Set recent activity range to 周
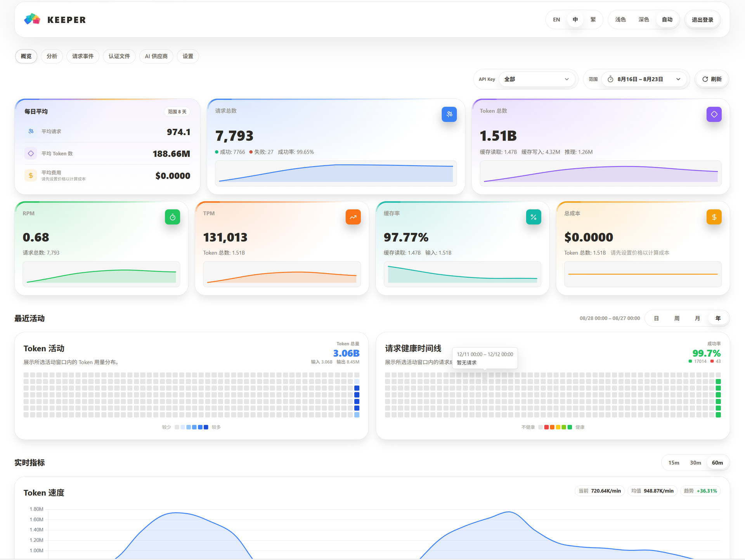This screenshot has height=560, width=745. 677,318
